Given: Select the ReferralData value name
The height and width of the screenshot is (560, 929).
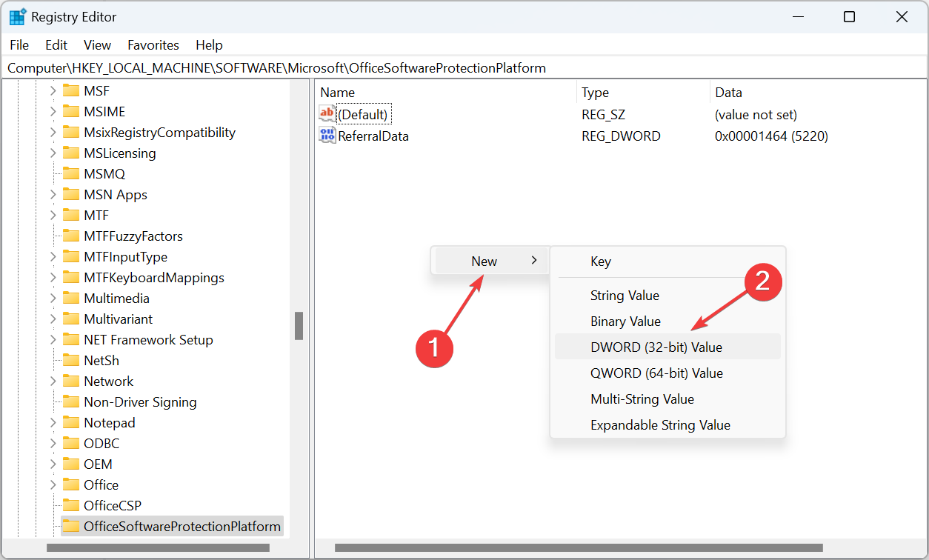Looking at the screenshot, I should coord(373,136).
